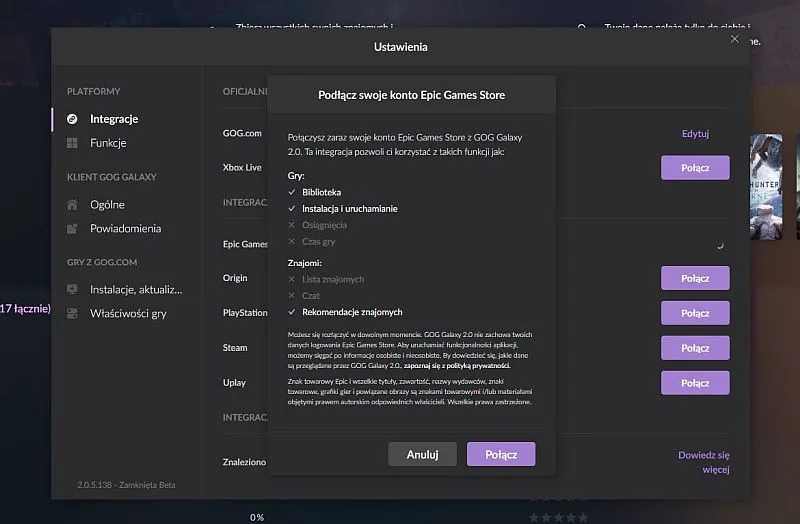This screenshot has height=524, width=800.
Task: Click the loading spinner in Epic Games row
Action: 720,245
